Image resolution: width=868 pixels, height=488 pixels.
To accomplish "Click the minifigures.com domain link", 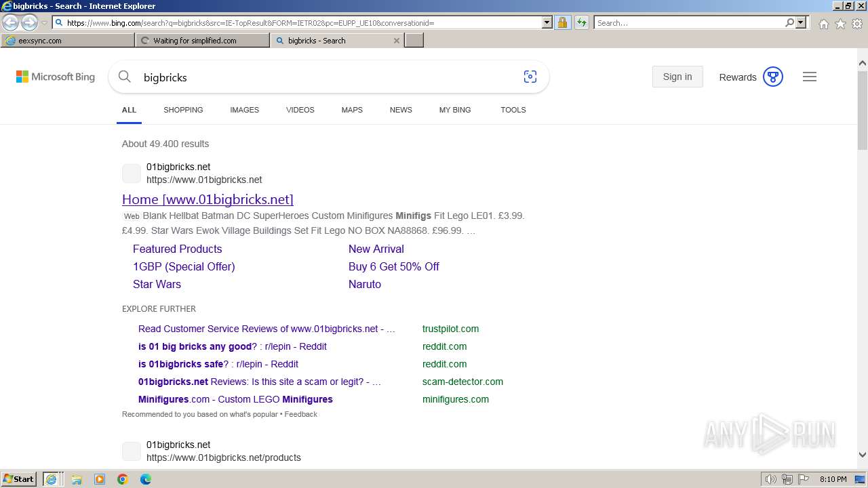I will pos(456,399).
